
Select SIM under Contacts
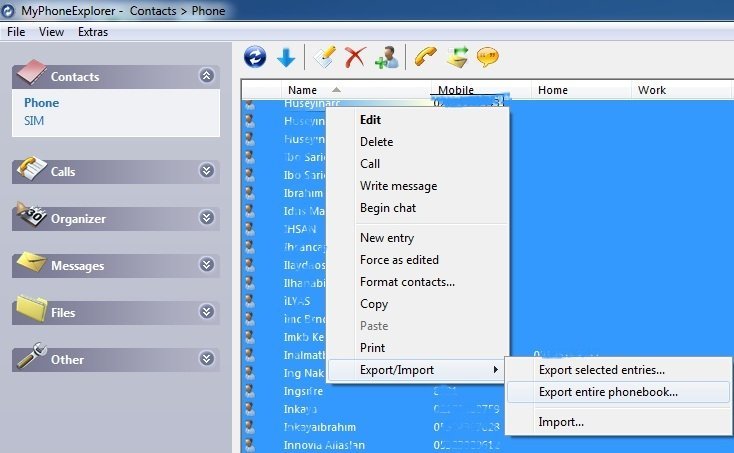34,121
